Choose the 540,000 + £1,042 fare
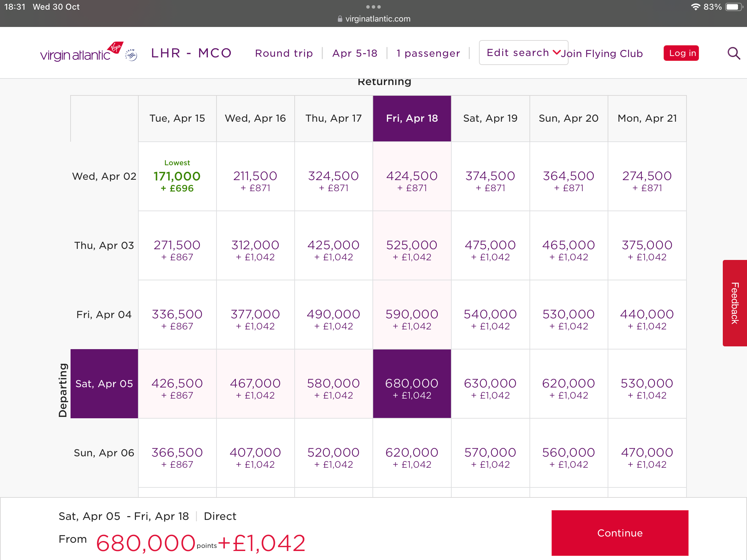Screen dimensions: 747x560 pyautogui.click(x=490, y=315)
